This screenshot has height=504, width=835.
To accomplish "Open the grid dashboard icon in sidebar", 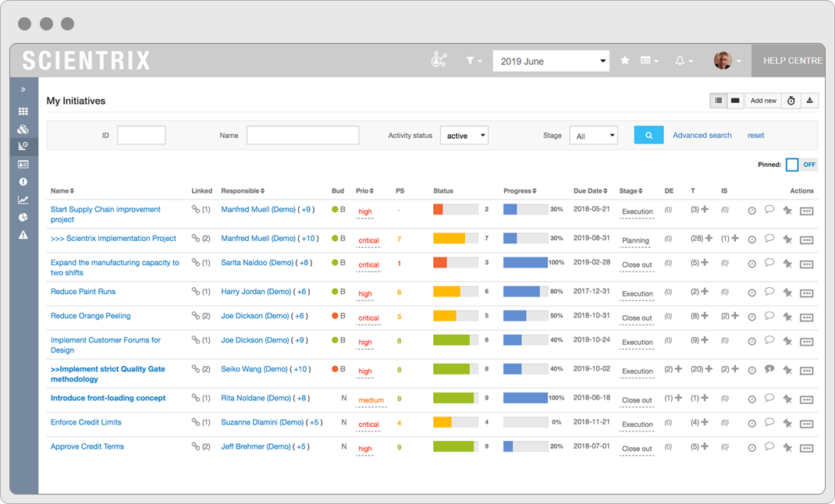I will tap(23, 112).
